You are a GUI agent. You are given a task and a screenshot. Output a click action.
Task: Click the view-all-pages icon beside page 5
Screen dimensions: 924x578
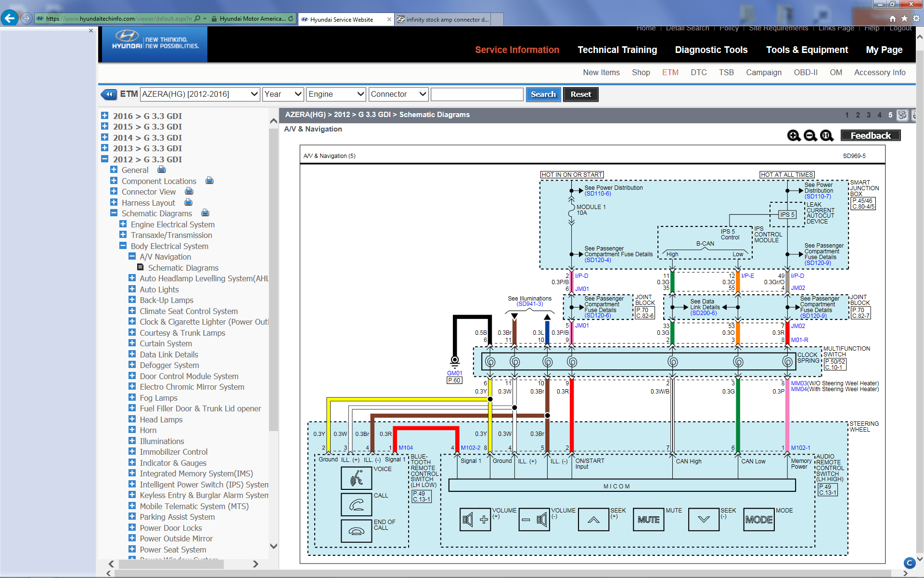point(902,115)
